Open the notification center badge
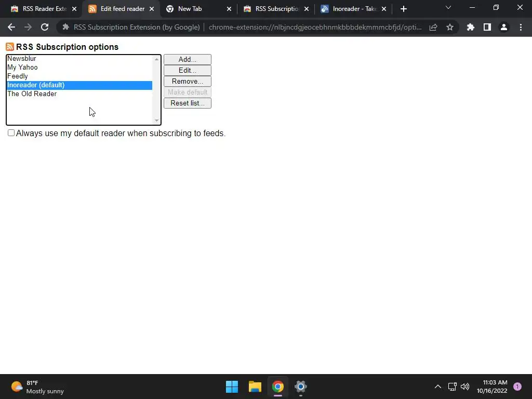 pyautogui.click(x=517, y=387)
